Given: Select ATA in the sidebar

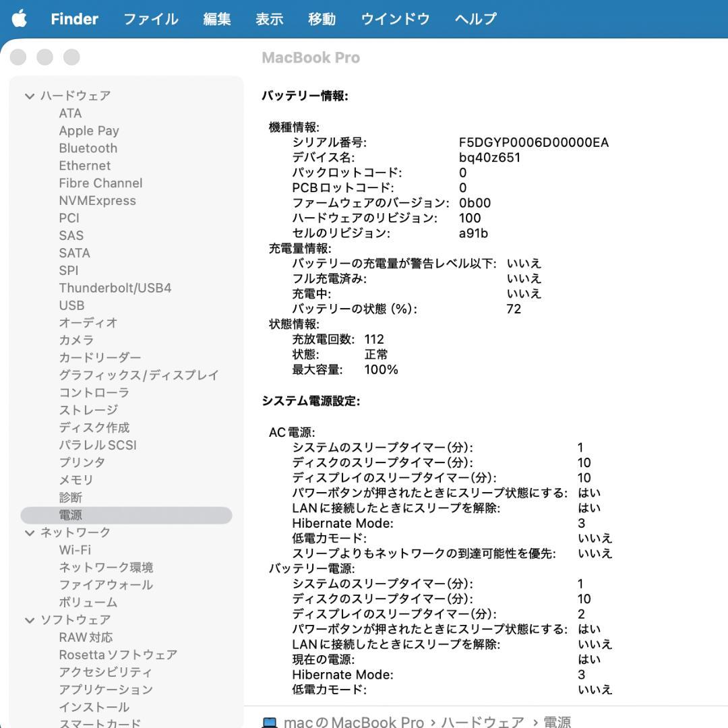Looking at the screenshot, I should tap(70, 113).
